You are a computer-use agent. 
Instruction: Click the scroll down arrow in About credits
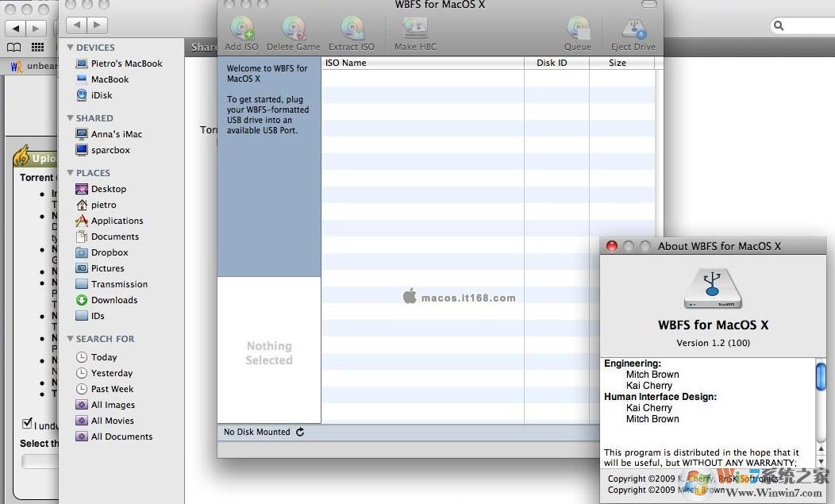(821, 462)
